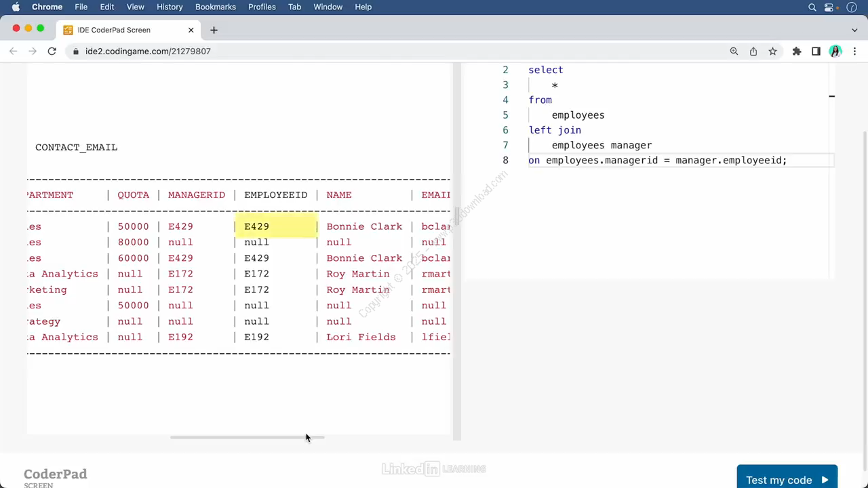The image size is (868, 488).
Task: Open the Chrome menu
Action: pyautogui.click(x=47, y=7)
